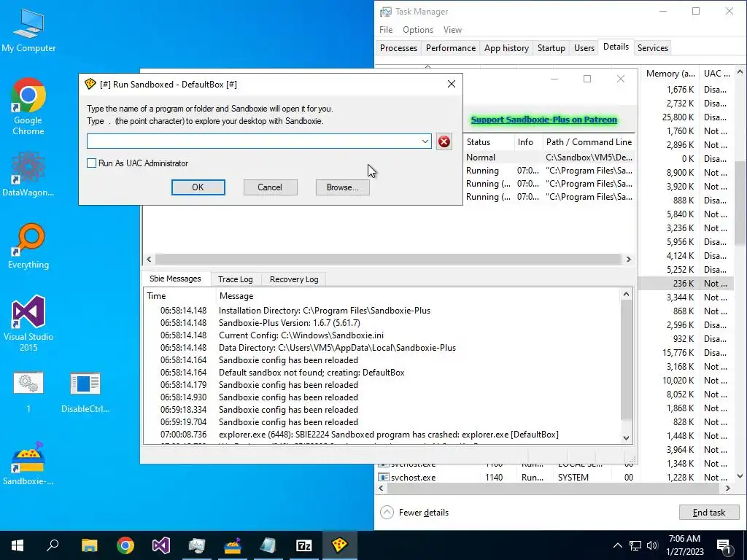Click the Sandboxie horizontal scrollbar
747x560 pixels.
(389, 259)
